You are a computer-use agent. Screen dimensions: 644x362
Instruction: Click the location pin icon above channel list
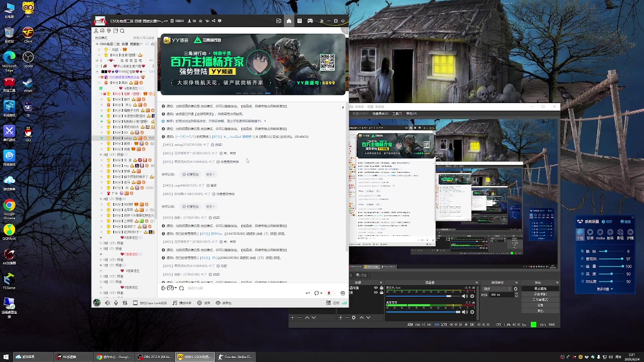pyautogui.click(x=109, y=31)
